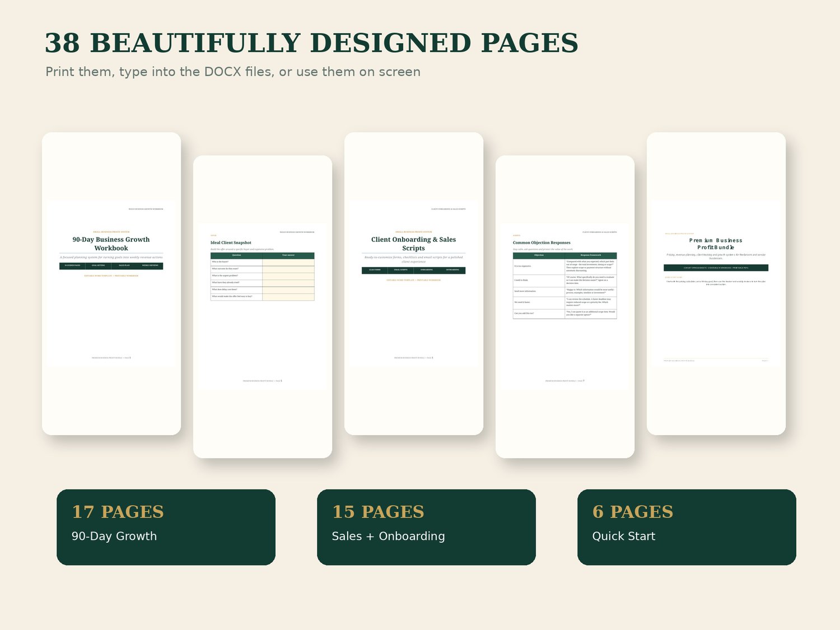Select the '15 PAGES Sales + Onboarding' card

point(426,527)
